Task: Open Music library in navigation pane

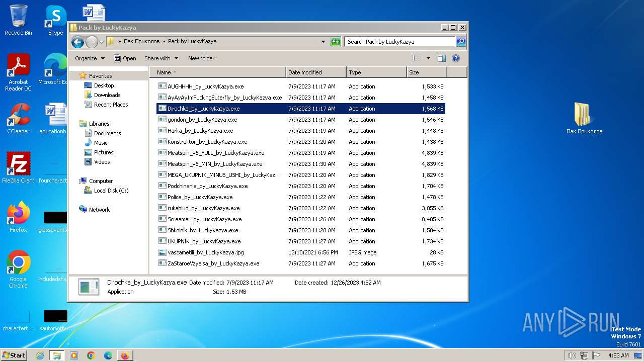Action: click(x=101, y=143)
